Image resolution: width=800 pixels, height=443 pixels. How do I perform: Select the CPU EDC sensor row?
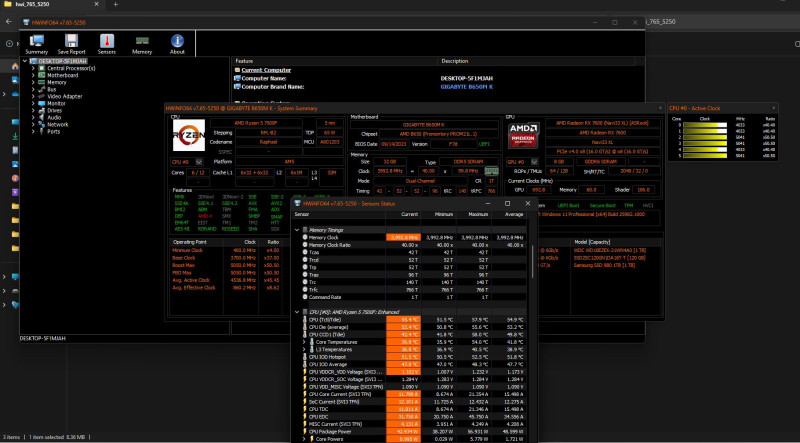(410, 416)
